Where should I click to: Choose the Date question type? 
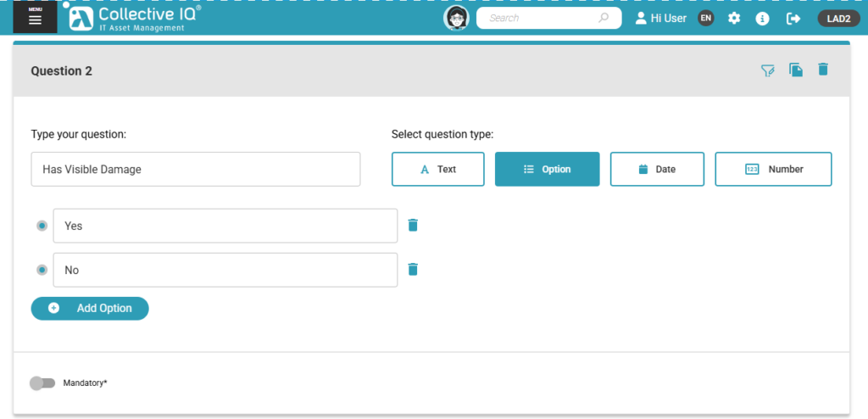(x=657, y=169)
